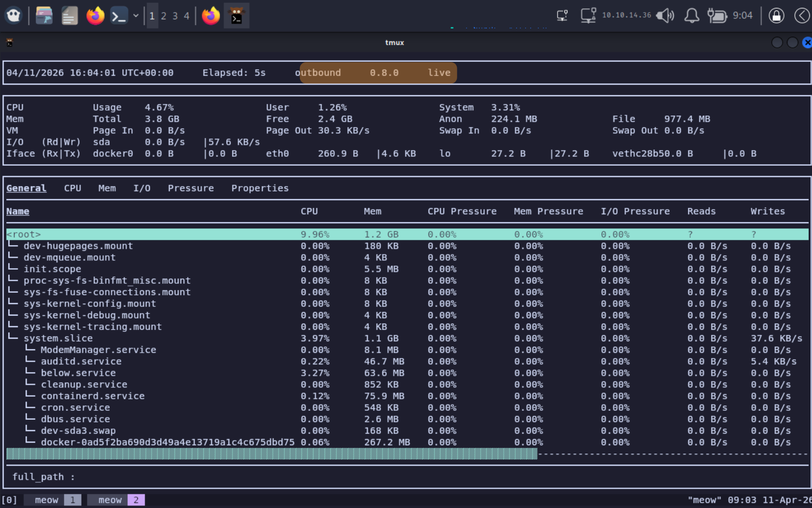Click the CPU column header in table

pos(309,211)
